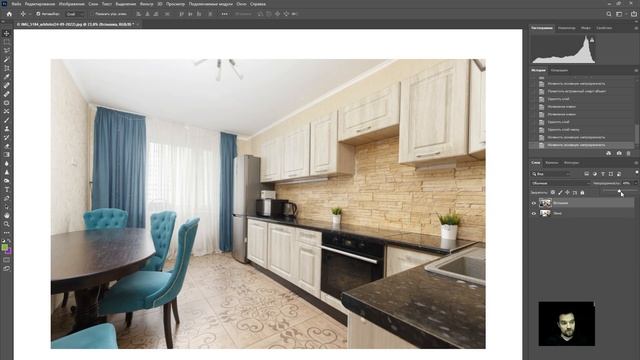Select the Gradient tool
The height and width of the screenshot is (360, 640).
click(7, 155)
